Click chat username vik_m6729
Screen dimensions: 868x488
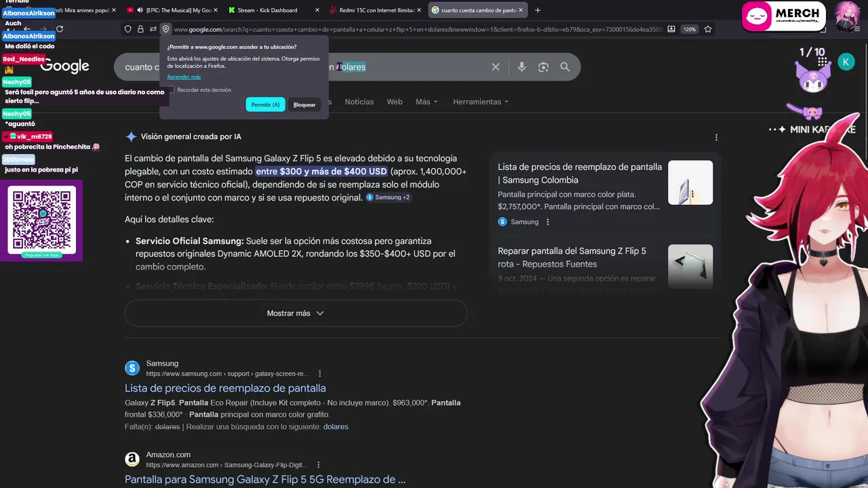35,136
